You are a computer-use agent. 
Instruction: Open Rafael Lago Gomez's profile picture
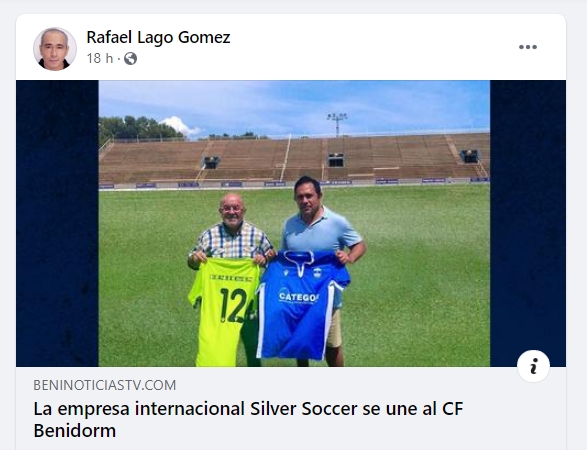pos(55,48)
